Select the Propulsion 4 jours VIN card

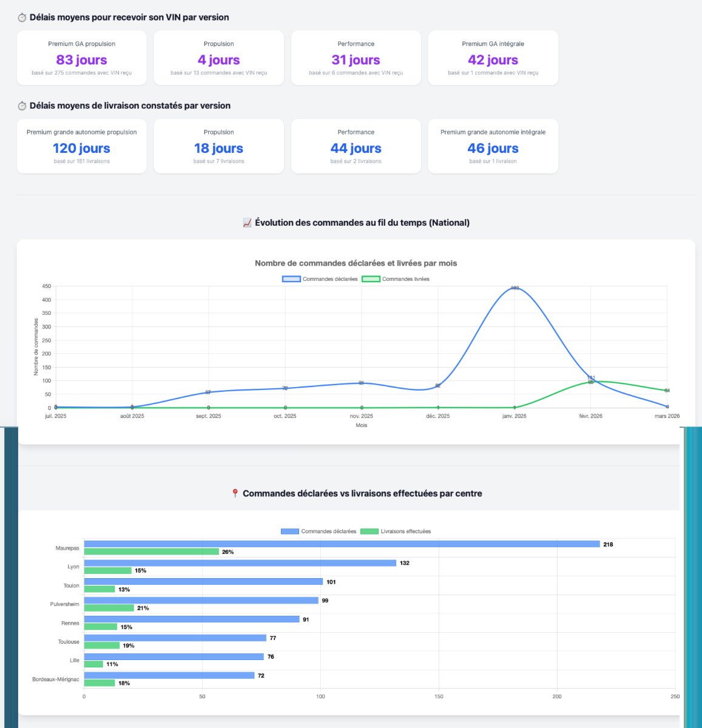(219, 58)
